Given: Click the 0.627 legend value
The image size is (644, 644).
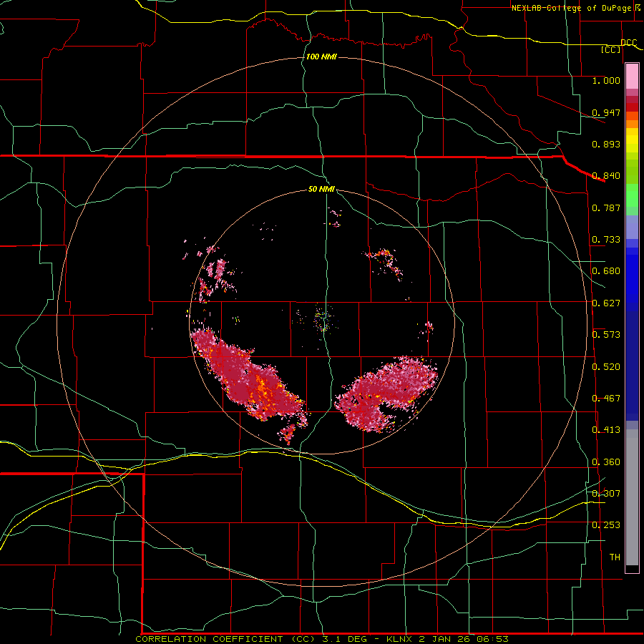Looking at the screenshot, I should click(x=606, y=303).
